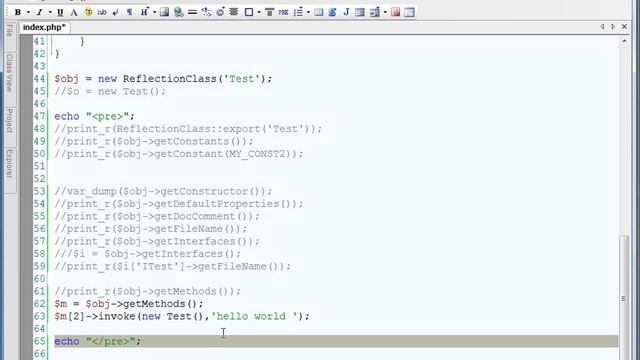Click the echo "<pre>" line
This screenshot has width=640, height=360.
click(x=94, y=116)
